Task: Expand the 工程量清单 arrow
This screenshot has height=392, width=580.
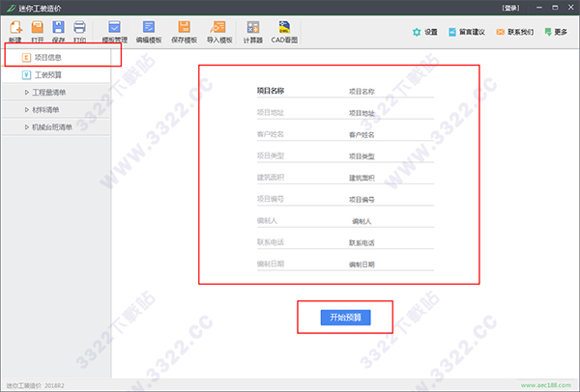Action: (27, 93)
